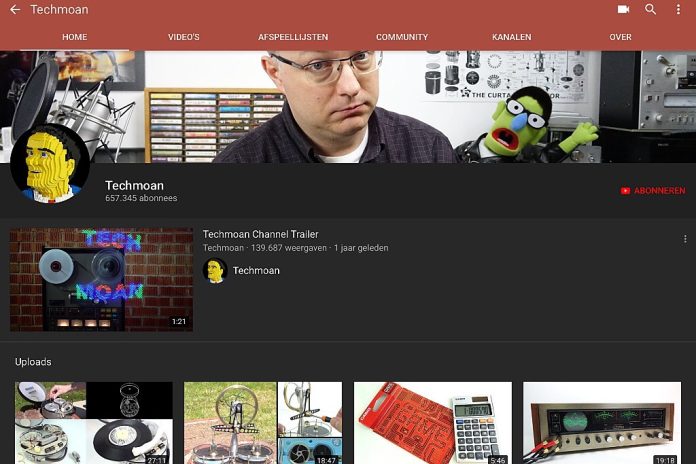Click small Techmoan avatar beside trailer
The height and width of the screenshot is (464, 696).
click(x=215, y=270)
